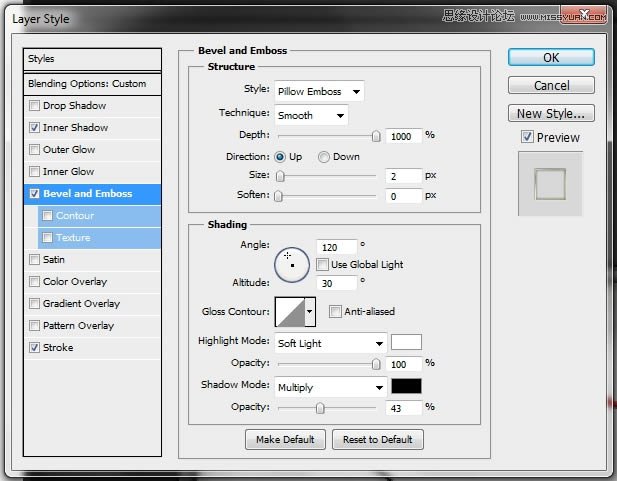
Task: Click the Soften slider handle
Action: pos(278,196)
